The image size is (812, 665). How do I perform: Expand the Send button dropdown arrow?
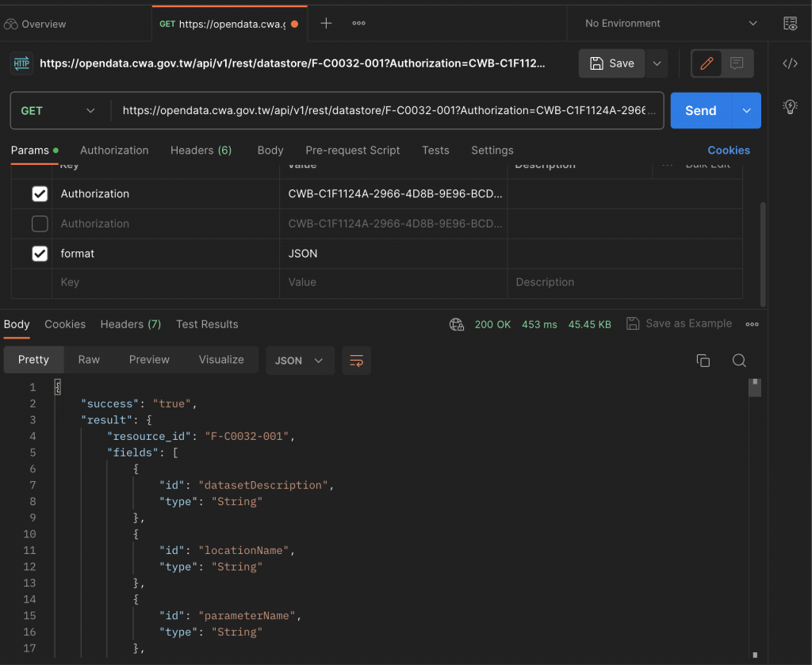(746, 111)
